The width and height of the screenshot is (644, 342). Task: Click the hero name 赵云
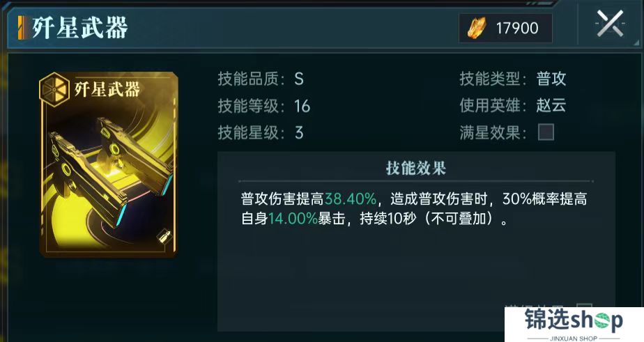(x=551, y=105)
